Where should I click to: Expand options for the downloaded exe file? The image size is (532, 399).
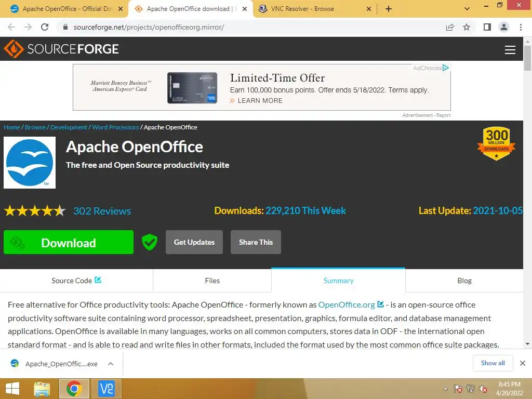click(111, 364)
